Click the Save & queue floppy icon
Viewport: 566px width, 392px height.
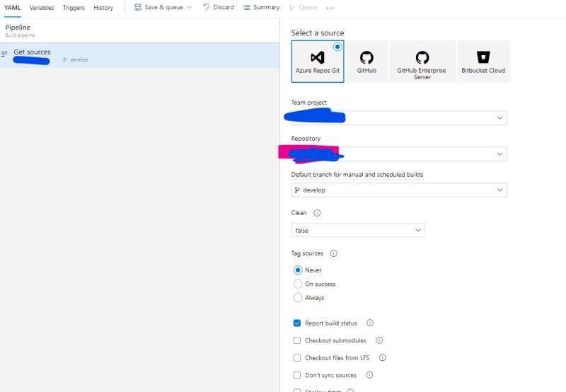pyautogui.click(x=137, y=7)
